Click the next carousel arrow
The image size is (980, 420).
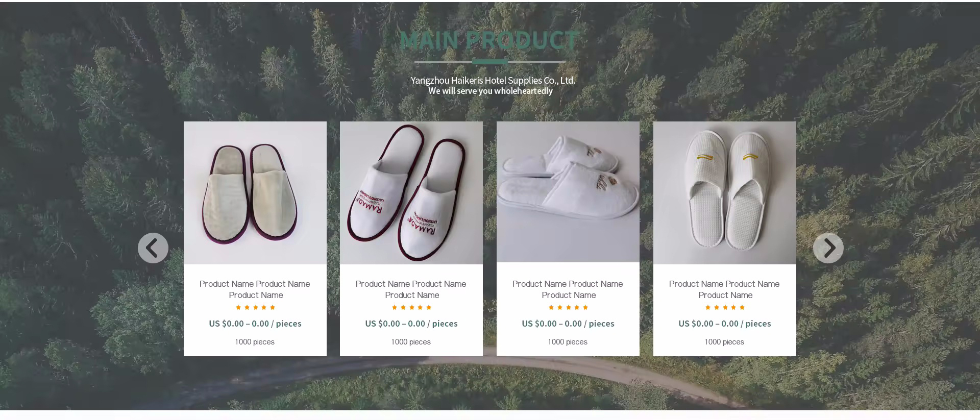(828, 248)
